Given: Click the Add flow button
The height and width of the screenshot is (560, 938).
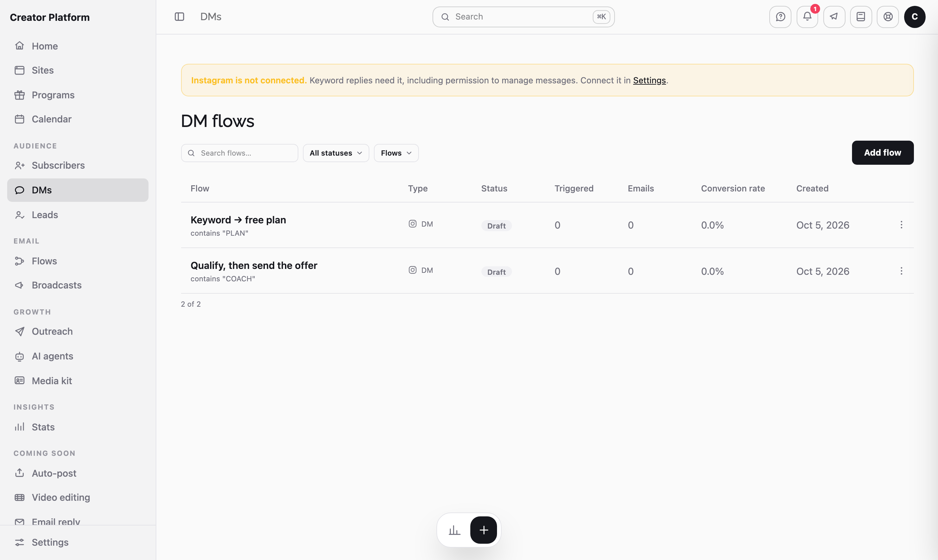Looking at the screenshot, I should tap(883, 152).
